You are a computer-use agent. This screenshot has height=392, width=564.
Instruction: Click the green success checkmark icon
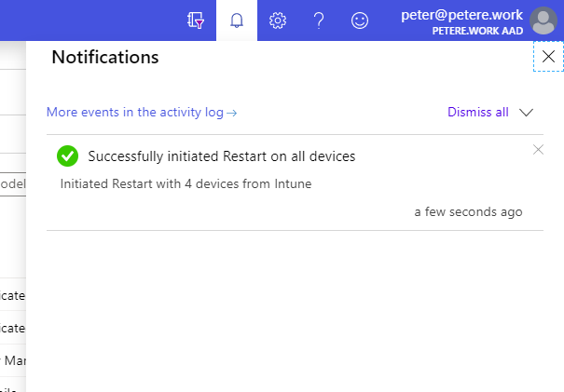pos(67,156)
